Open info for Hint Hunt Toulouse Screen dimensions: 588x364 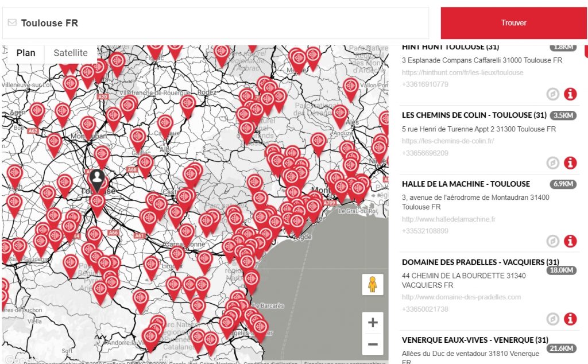tap(570, 94)
